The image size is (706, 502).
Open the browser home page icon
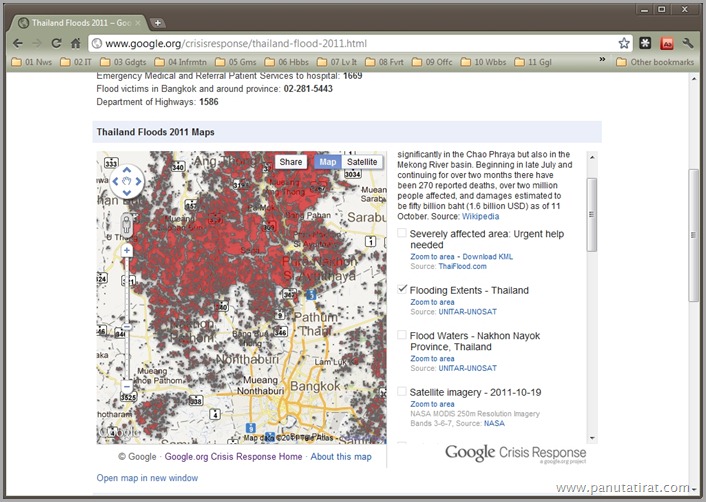pyautogui.click(x=76, y=43)
